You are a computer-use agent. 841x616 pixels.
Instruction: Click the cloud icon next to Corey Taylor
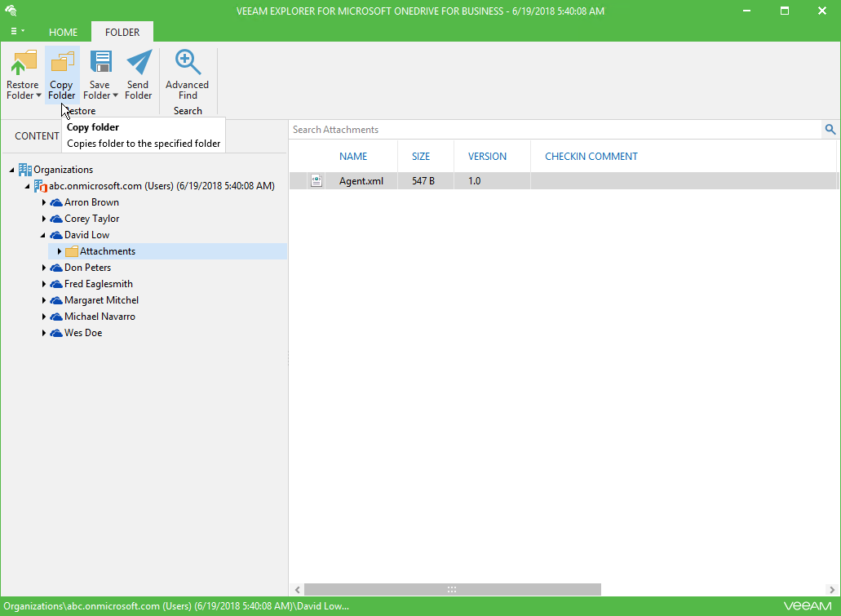[x=56, y=219]
